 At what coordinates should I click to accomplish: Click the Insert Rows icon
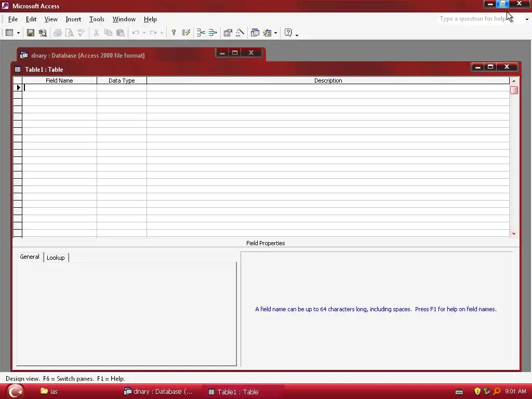[201, 33]
